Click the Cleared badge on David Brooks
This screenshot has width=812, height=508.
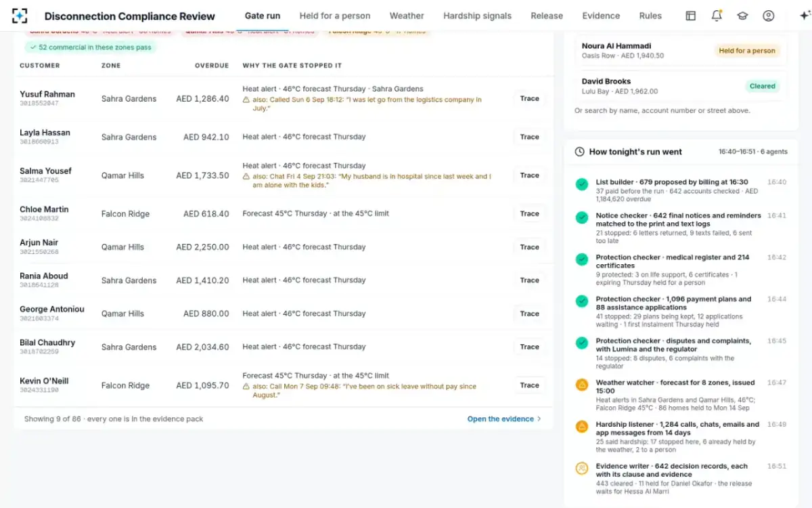coord(763,87)
